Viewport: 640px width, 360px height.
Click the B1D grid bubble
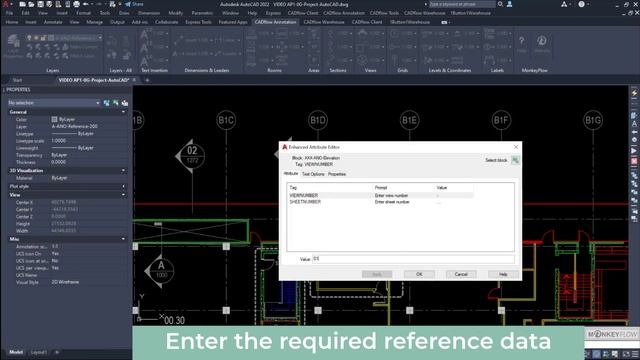[x=318, y=120]
